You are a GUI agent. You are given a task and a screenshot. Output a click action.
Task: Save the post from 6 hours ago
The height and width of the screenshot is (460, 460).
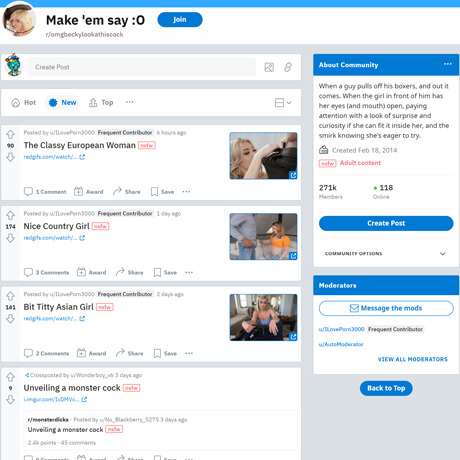coord(162,192)
